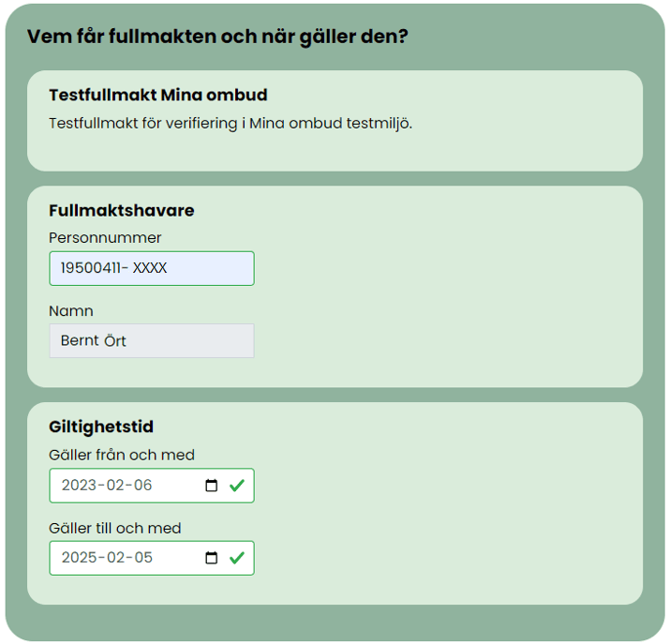Image resolution: width=669 pixels, height=644 pixels.
Task: Click the Namn label
Action: 71,311
